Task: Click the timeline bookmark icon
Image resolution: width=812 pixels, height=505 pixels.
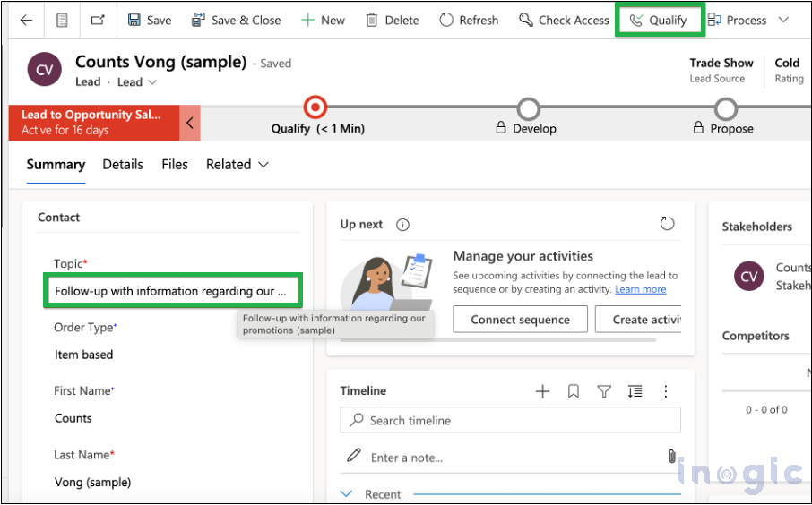Action: pyautogui.click(x=574, y=391)
